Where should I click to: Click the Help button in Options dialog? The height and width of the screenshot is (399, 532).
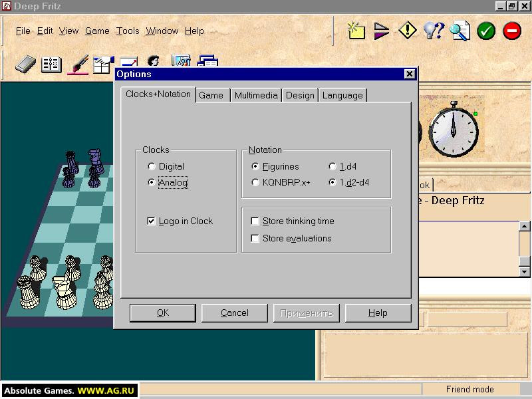click(378, 313)
